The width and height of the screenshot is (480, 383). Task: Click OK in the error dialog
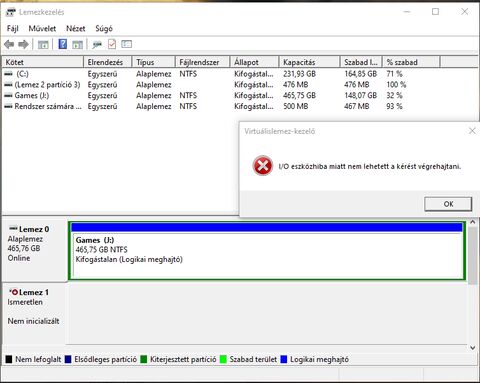(x=448, y=204)
